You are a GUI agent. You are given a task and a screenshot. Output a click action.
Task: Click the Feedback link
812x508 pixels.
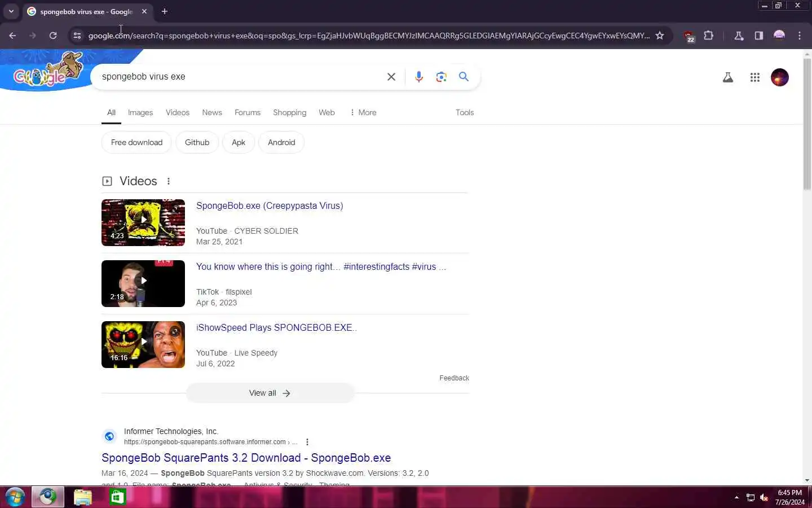[454, 378]
